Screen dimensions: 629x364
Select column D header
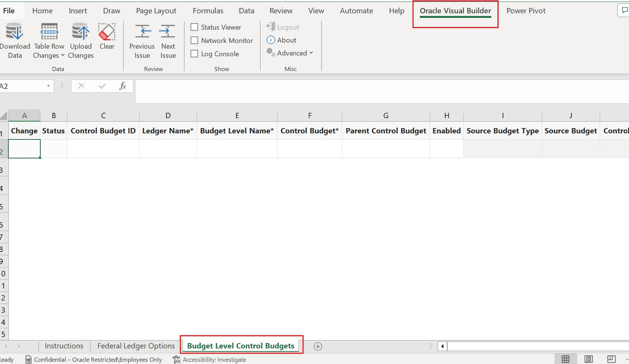[168, 116]
